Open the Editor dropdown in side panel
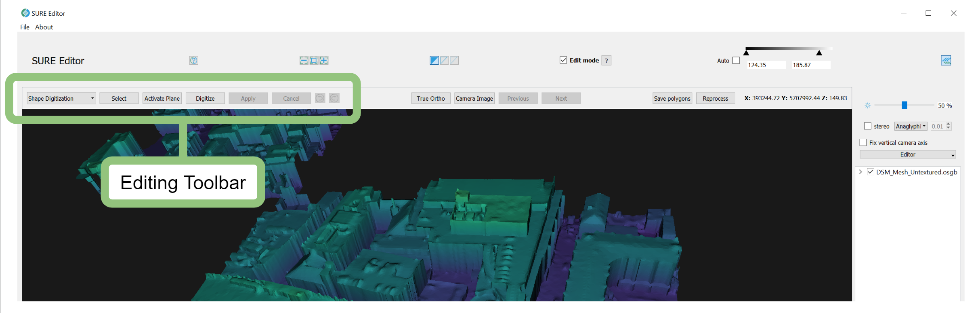The height and width of the screenshot is (313, 980). coord(908,154)
